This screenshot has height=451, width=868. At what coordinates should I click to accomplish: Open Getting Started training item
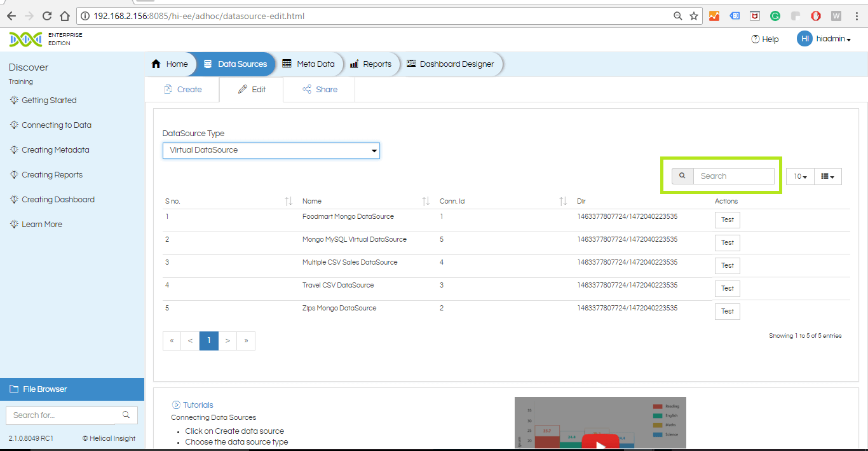pyautogui.click(x=43, y=101)
